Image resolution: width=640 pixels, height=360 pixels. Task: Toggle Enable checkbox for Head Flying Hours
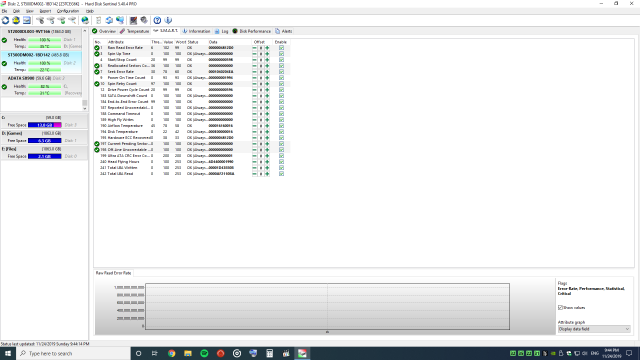pos(281,162)
